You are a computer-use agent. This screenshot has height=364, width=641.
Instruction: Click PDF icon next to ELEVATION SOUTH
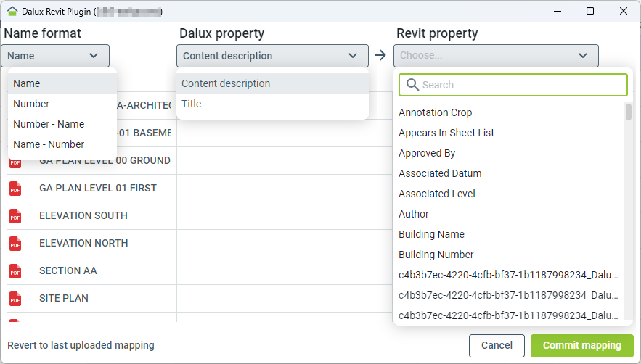pos(15,216)
